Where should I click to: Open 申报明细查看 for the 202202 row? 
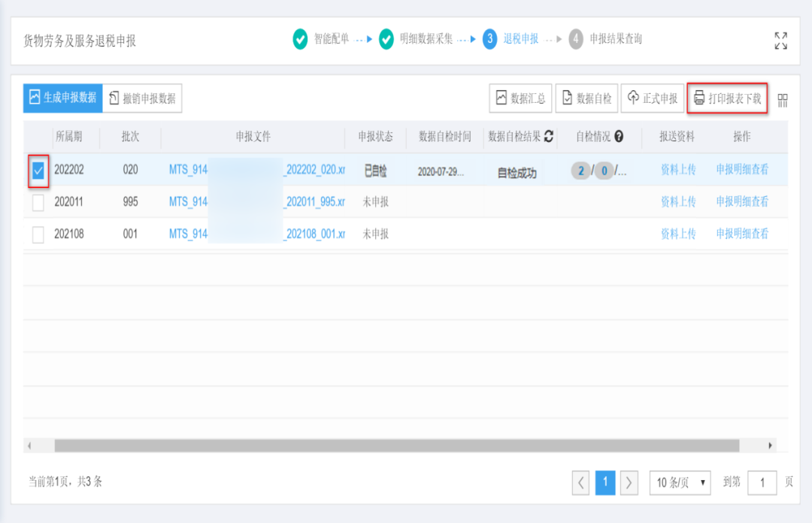[x=741, y=168]
